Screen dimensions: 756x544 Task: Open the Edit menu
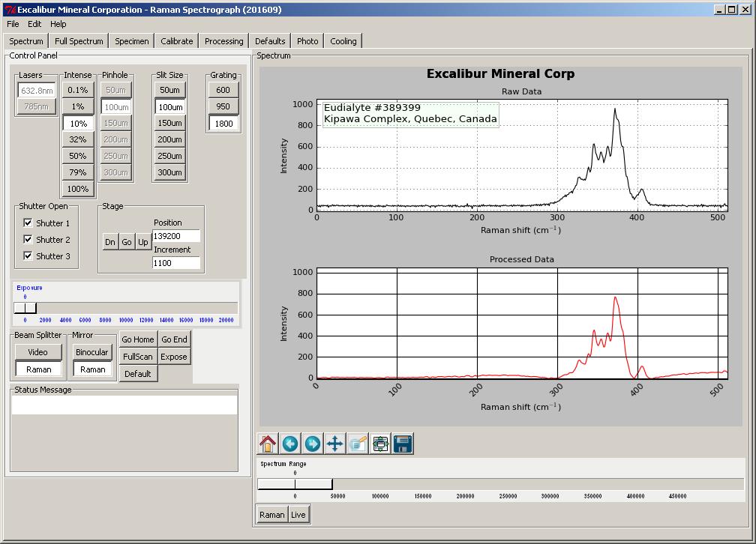click(34, 24)
